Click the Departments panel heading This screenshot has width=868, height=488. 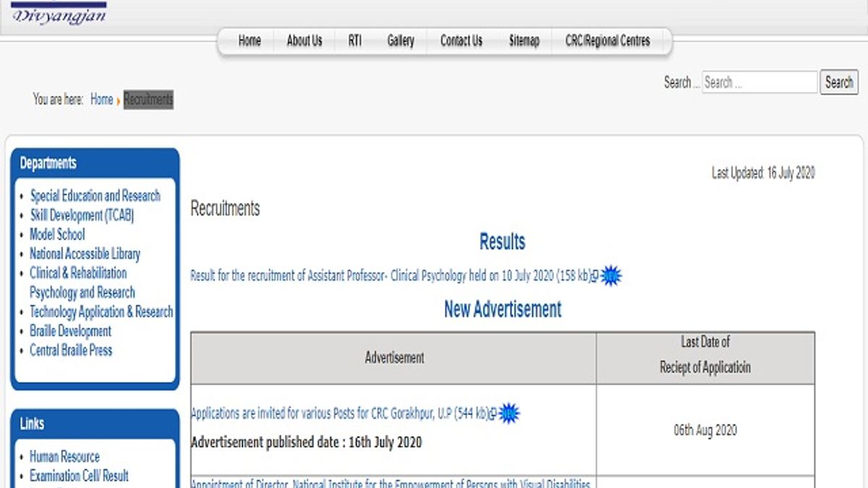[48, 163]
